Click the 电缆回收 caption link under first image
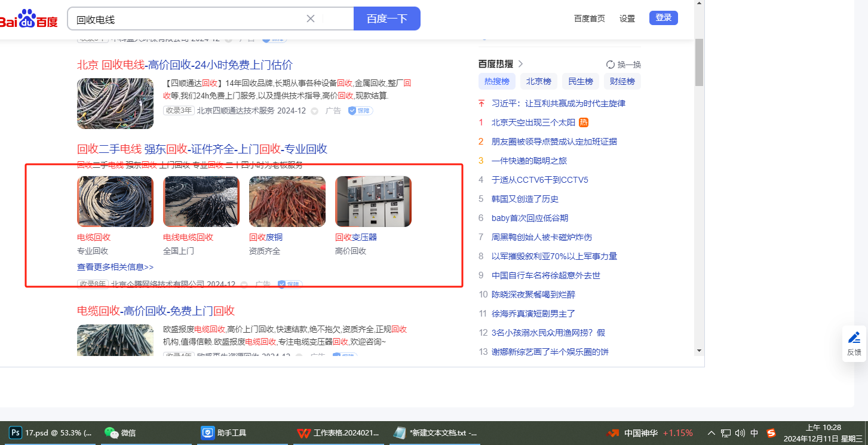Viewport: 868px width, 445px height. tap(94, 237)
